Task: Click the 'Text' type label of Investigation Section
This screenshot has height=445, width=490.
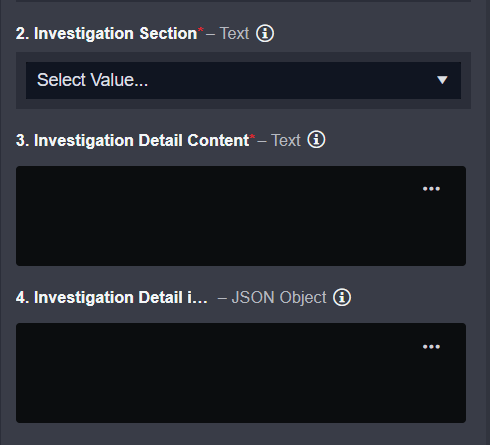Action: click(x=234, y=34)
